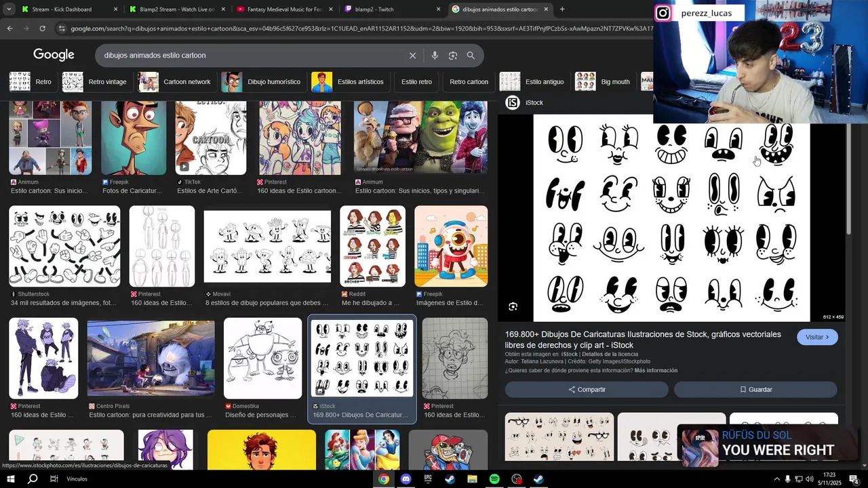Open Windows Start menu
Viewport: 868px width, 488px height.
pyautogui.click(x=10, y=479)
